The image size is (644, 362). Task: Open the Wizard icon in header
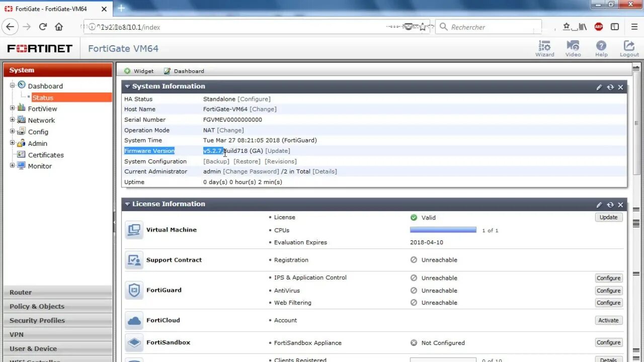pyautogui.click(x=544, y=49)
